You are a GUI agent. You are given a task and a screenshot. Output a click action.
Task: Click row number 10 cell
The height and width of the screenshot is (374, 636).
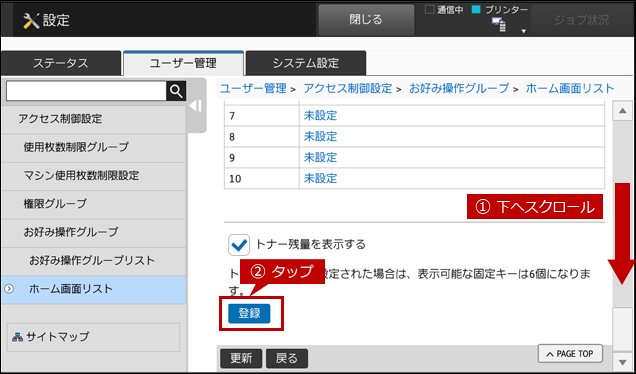pyautogui.click(x=262, y=178)
